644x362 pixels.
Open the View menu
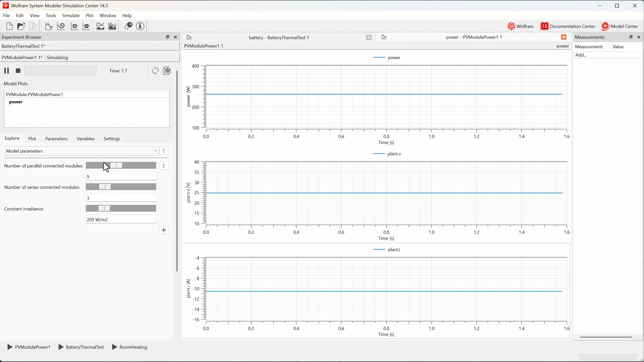(x=34, y=15)
